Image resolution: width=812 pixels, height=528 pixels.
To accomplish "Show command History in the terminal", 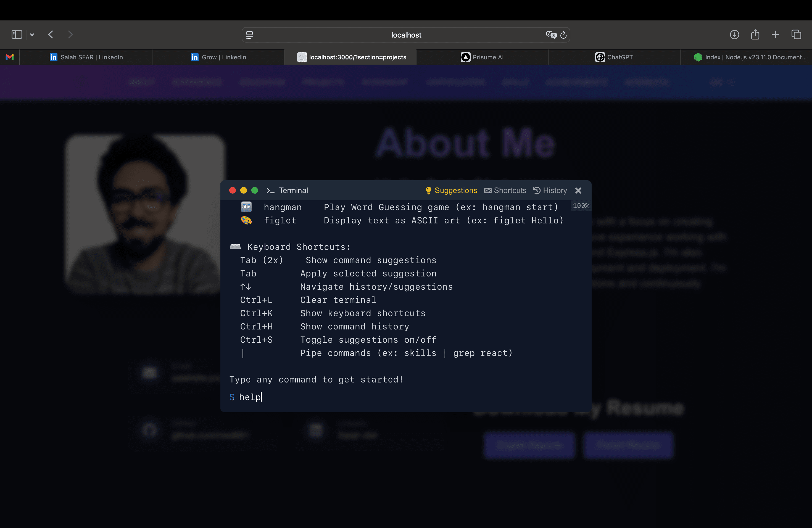I will click(550, 190).
